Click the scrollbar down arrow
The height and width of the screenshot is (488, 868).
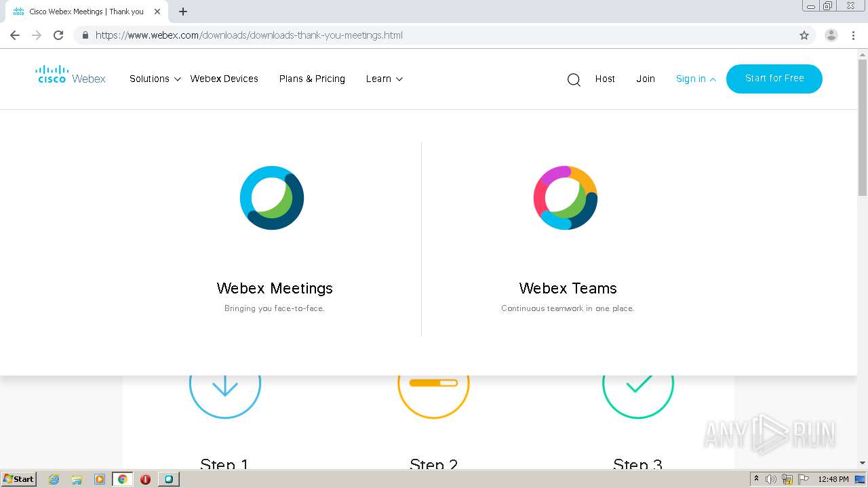pyautogui.click(x=863, y=463)
